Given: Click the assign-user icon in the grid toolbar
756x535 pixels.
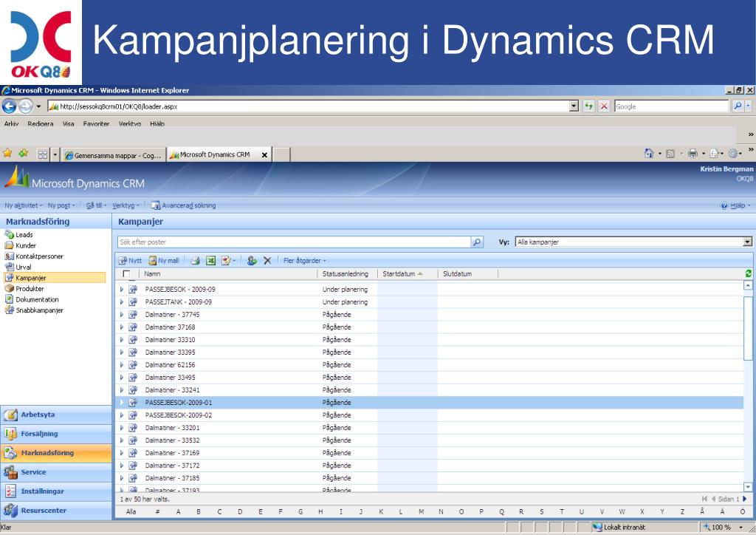Looking at the screenshot, I should click(252, 261).
